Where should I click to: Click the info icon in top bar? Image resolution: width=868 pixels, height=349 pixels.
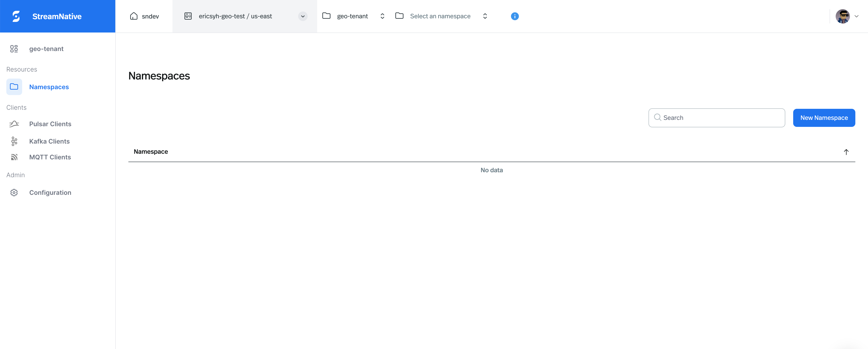[514, 16]
